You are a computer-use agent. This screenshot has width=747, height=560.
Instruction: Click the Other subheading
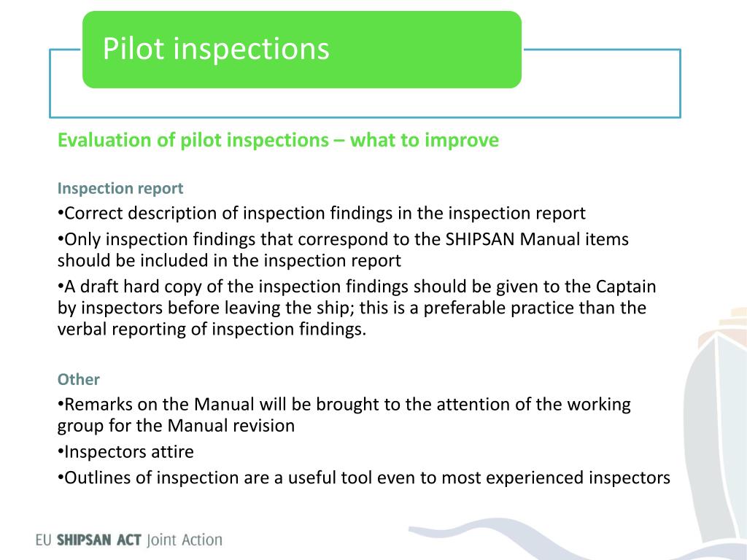pos(79,379)
